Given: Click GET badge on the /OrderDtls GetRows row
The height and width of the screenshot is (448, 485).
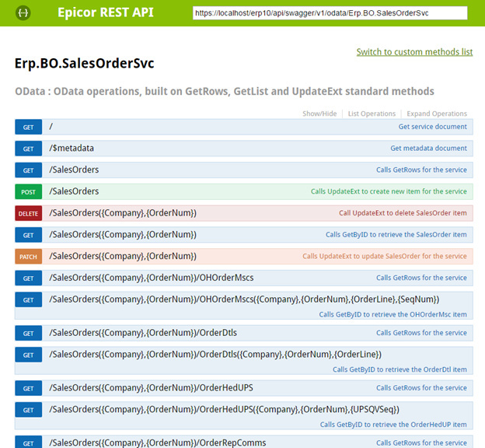Looking at the screenshot, I should click(28, 333).
